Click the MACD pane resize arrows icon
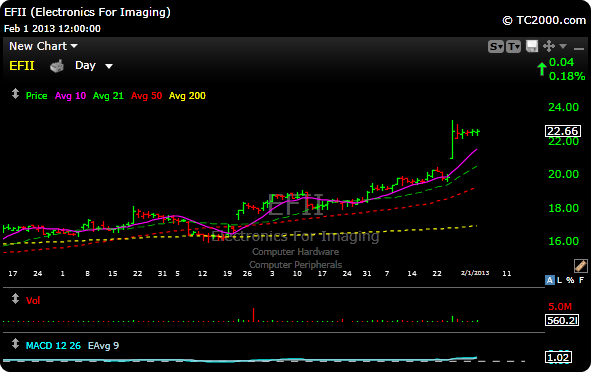 coord(15,343)
